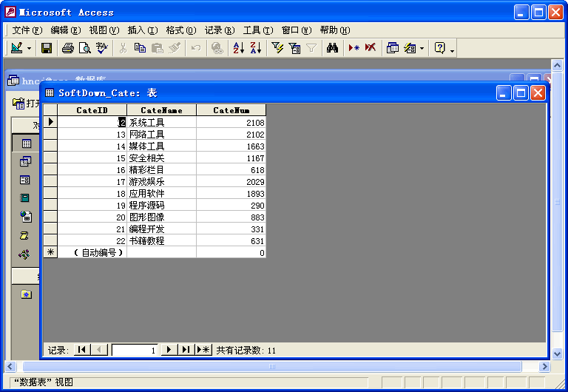
Task: Open the New Object dropdown arrow
Action: click(x=422, y=48)
